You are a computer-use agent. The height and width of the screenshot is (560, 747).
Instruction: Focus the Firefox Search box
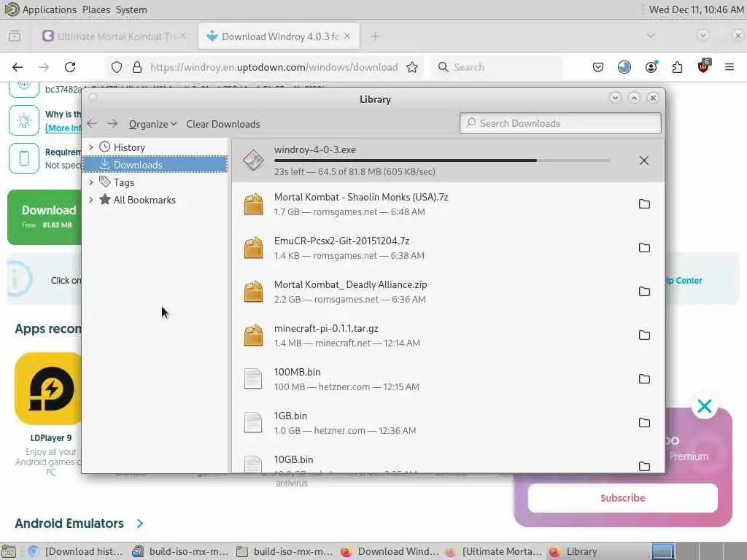[497, 67]
